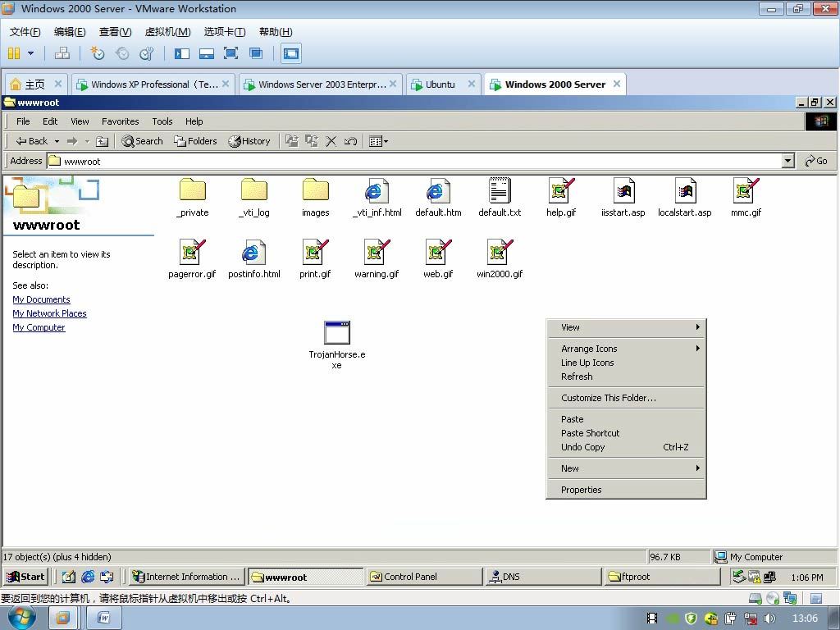This screenshot has width=840, height=630.
Task: Click VMware send Ctrl+Alt+Del icon
Action: point(62,53)
